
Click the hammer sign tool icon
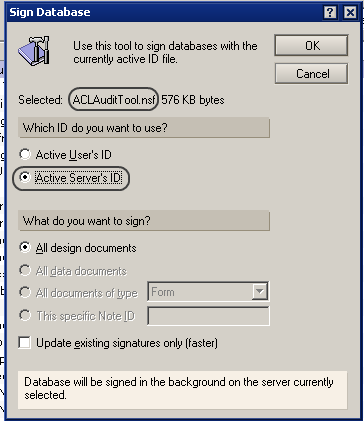click(x=34, y=51)
